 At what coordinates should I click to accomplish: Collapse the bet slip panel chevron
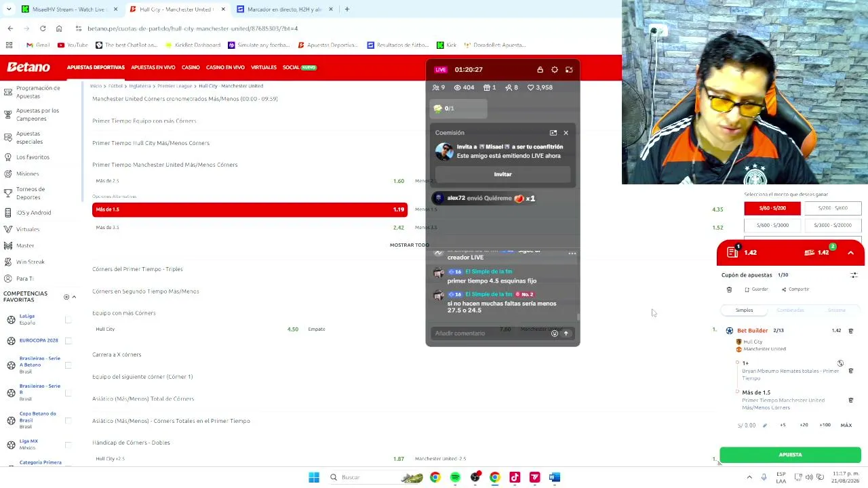click(850, 253)
